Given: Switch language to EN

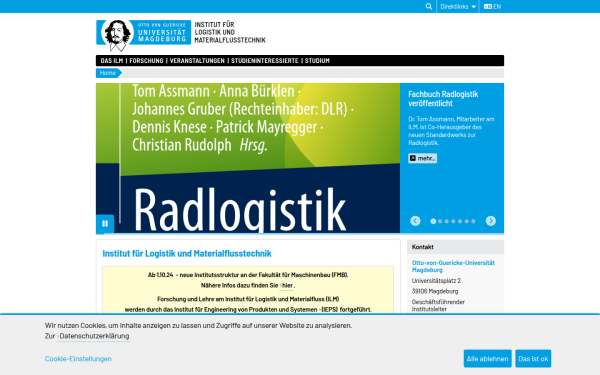Looking at the screenshot, I should 492,7.
